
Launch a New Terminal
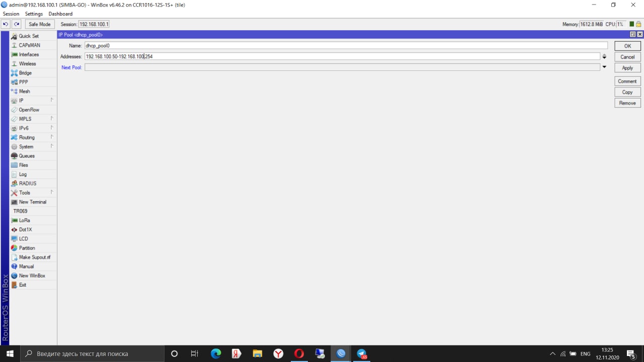[33, 202]
